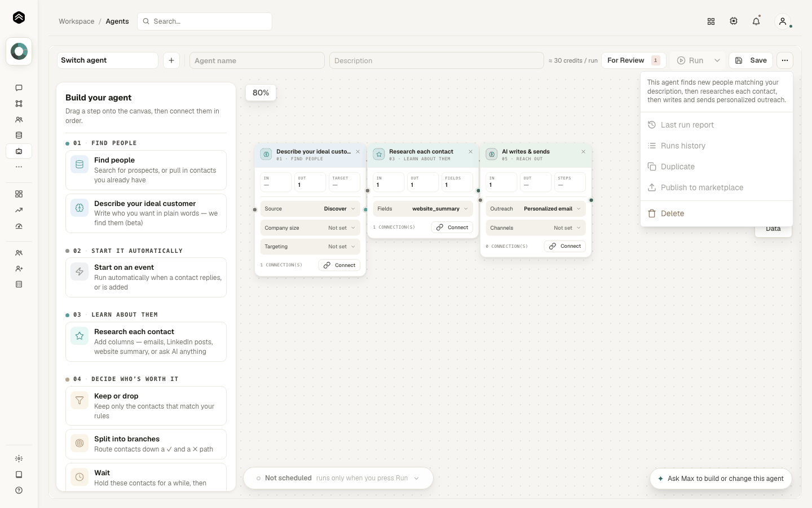Select Runs history from menu
Image resolution: width=812 pixels, height=508 pixels.
click(717, 146)
